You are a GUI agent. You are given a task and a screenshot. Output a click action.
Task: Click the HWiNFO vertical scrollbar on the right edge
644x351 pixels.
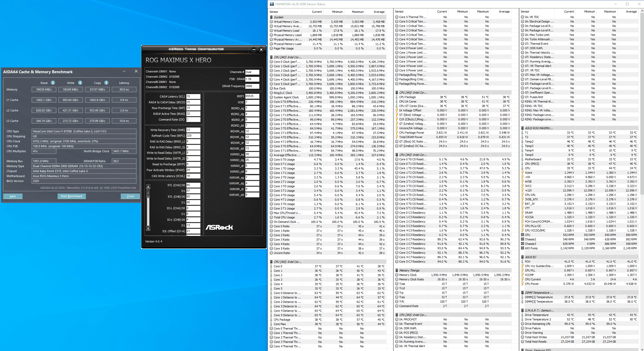point(642,105)
